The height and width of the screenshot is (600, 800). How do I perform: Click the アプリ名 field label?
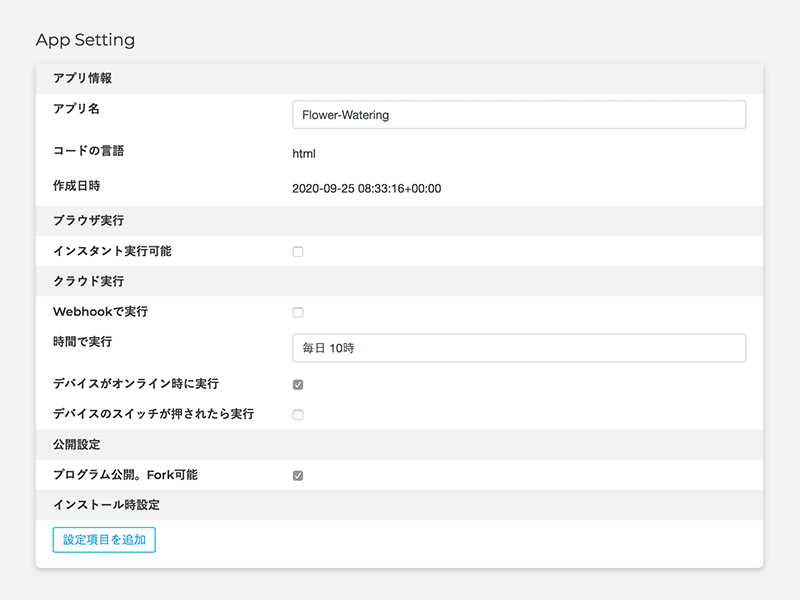pyautogui.click(x=76, y=109)
